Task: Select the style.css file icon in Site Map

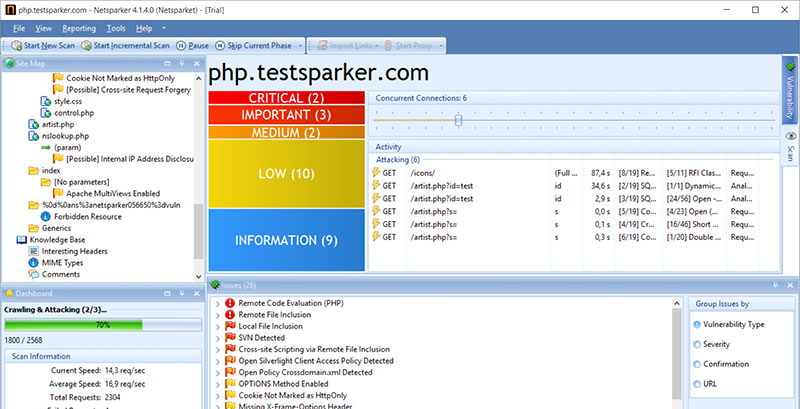Action: [45, 101]
